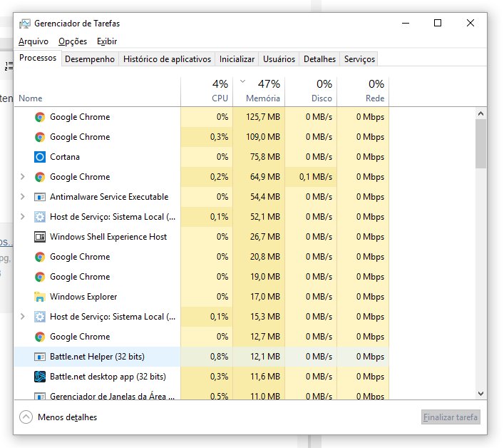
Task: Click the 11,6 MB memory cell
Action: click(259, 377)
